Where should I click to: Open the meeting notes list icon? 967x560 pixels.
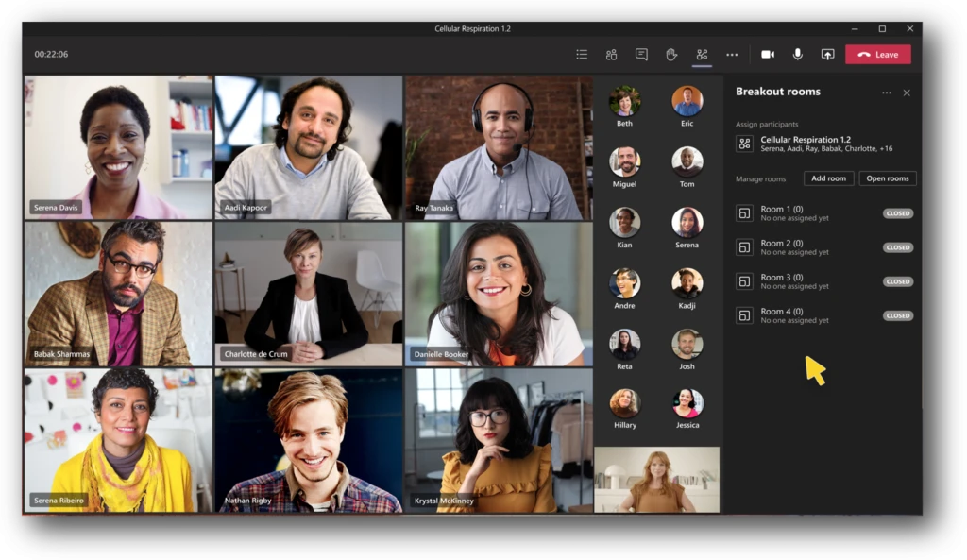582,54
